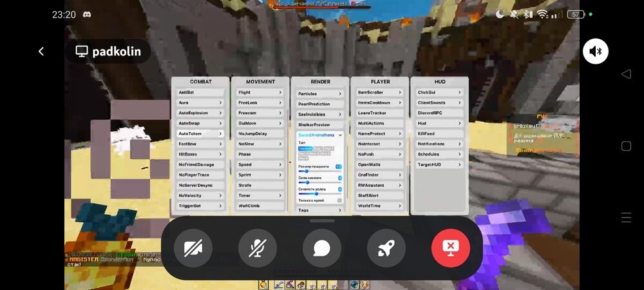
Task: Select the RENDER category header
Action: pyautogui.click(x=320, y=82)
